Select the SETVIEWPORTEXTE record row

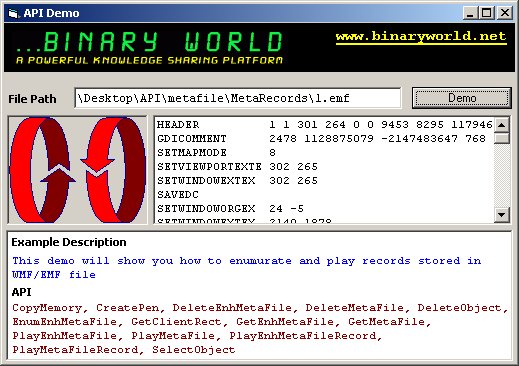click(324, 167)
